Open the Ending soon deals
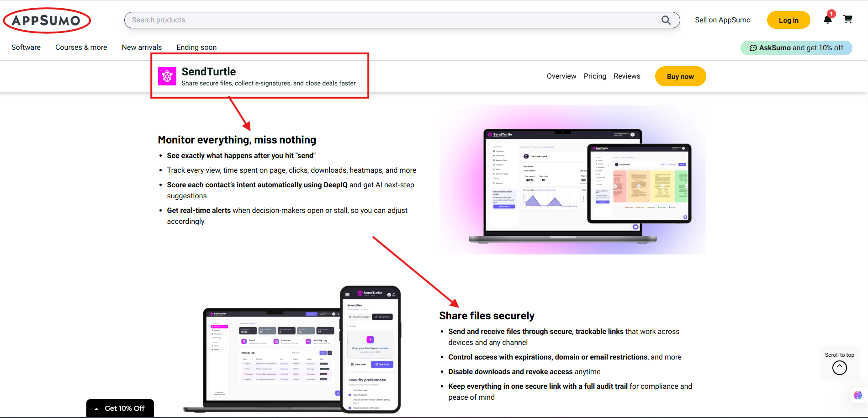The image size is (868, 418). point(196,48)
